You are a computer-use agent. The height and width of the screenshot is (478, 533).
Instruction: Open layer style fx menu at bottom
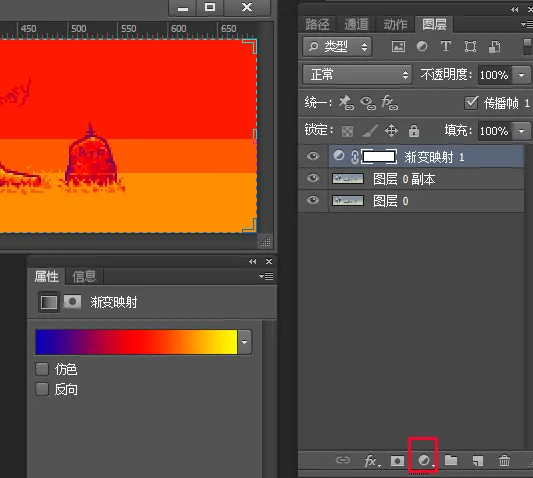(x=372, y=461)
